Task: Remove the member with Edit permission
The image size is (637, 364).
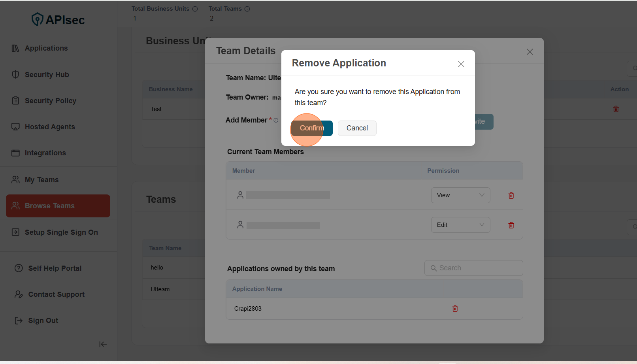Action: [511, 225]
